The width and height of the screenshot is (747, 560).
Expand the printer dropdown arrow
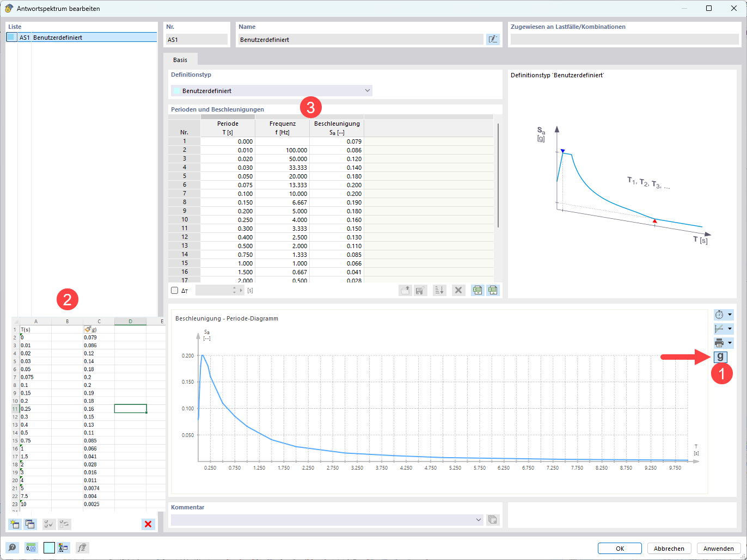(x=730, y=343)
